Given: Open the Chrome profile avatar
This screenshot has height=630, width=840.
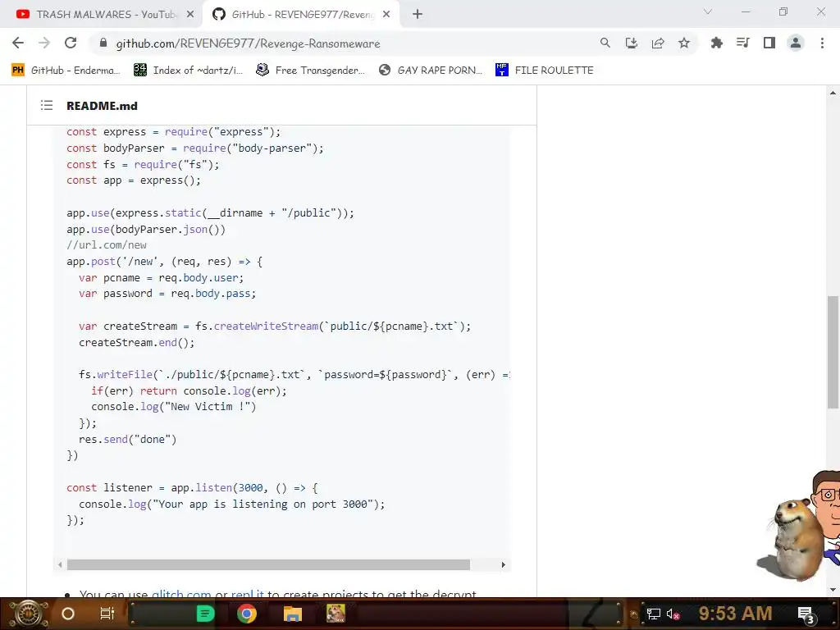Looking at the screenshot, I should [x=796, y=43].
